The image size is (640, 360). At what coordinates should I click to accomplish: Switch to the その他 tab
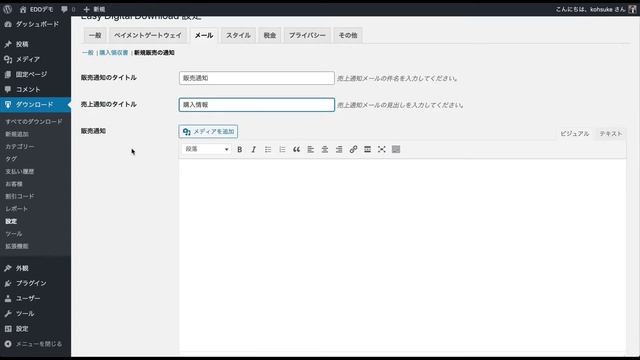(x=348, y=36)
